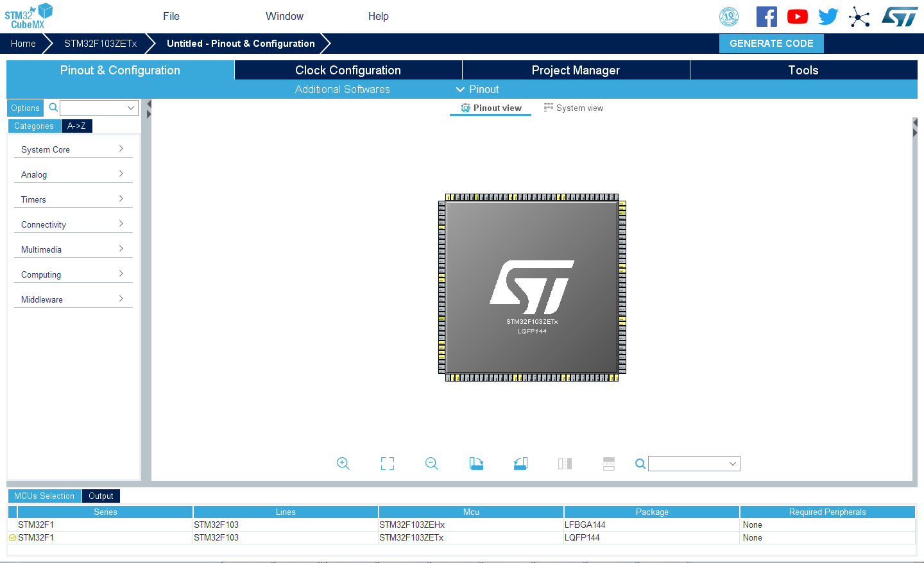
Task: Select the Categories tab
Action: coord(34,126)
